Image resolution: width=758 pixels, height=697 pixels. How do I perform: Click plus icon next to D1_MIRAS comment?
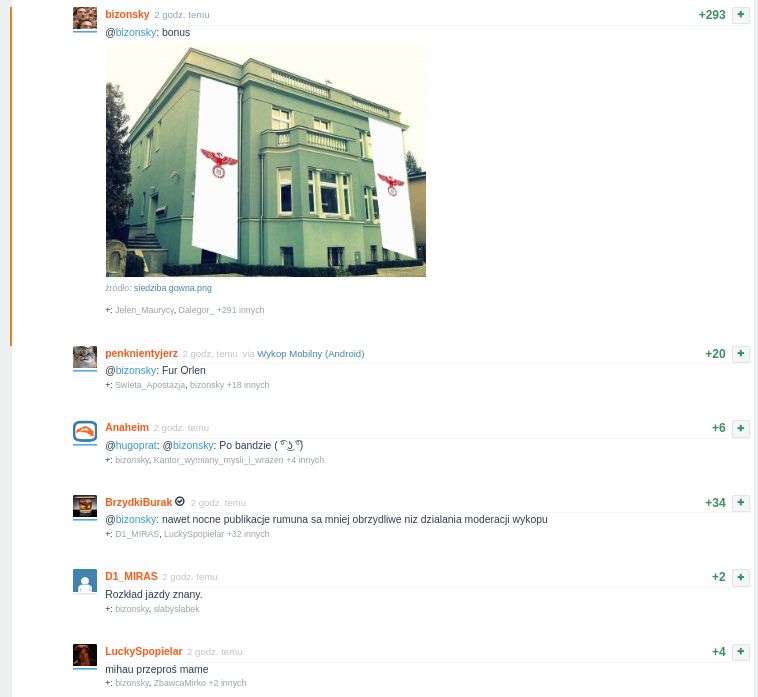741,577
